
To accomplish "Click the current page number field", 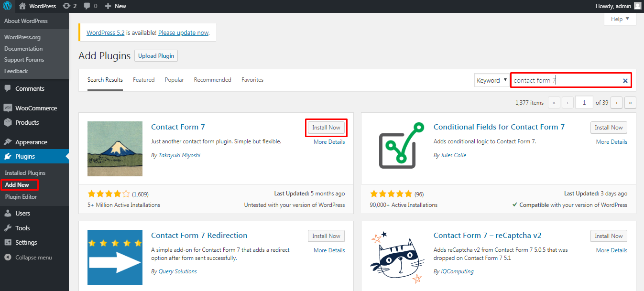I will point(584,102).
